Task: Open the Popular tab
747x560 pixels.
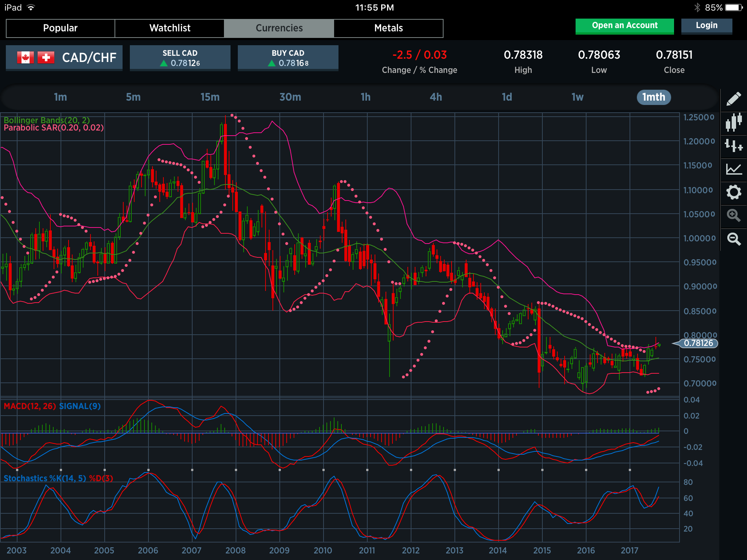Action: (61, 28)
